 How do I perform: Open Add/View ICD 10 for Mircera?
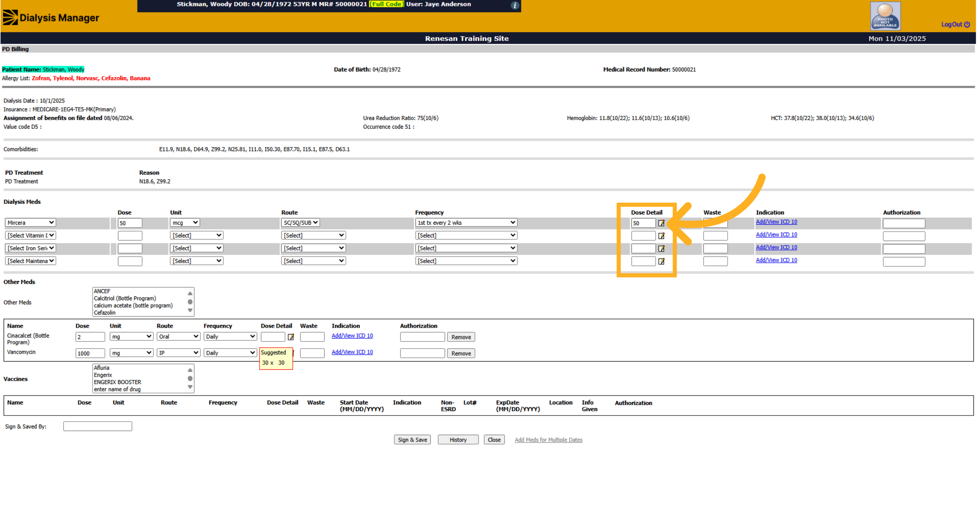[x=776, y=222]
